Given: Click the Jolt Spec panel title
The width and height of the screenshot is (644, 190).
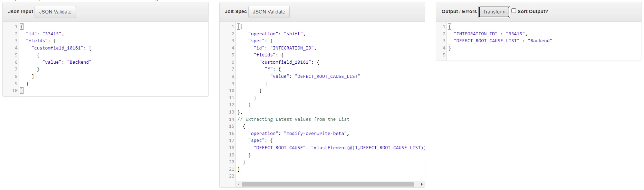Looking at the screenshot, I should (236, 11).
